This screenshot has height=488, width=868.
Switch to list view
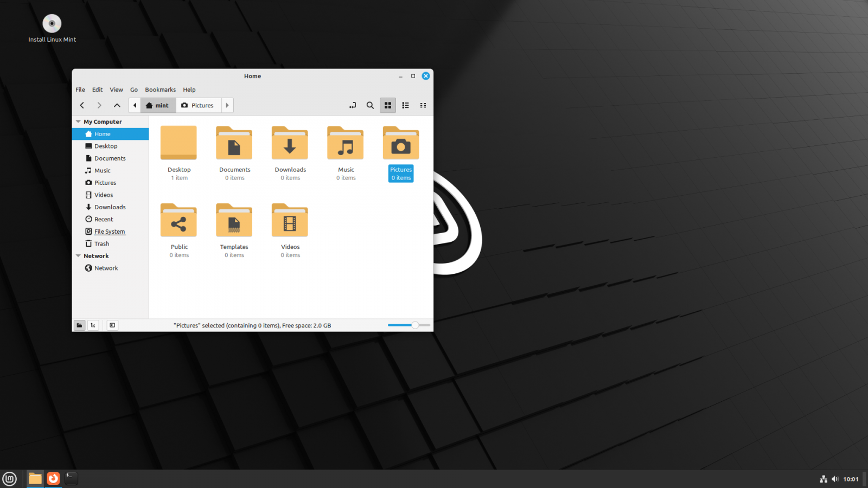pyautogui.click(x=405, y=105)
